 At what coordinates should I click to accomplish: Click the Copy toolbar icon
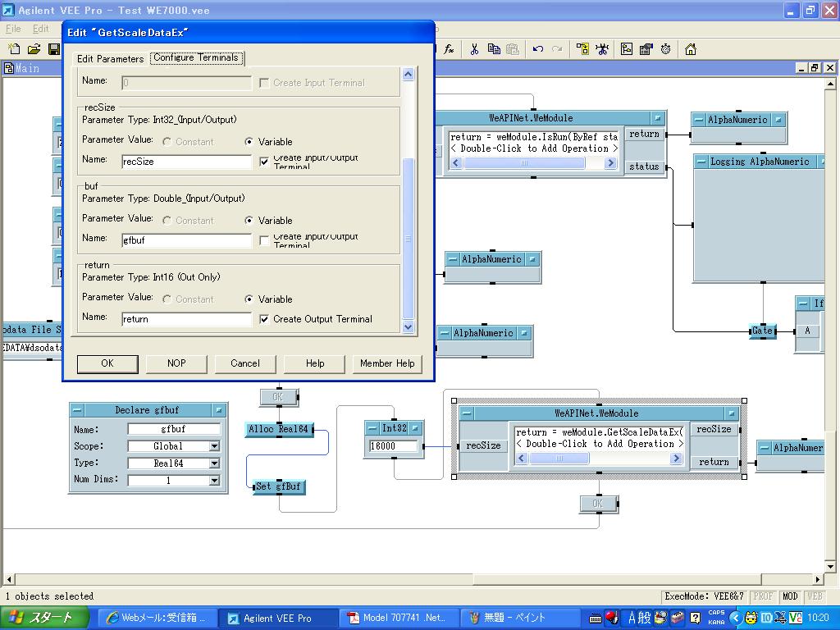(x=494, y=49)
